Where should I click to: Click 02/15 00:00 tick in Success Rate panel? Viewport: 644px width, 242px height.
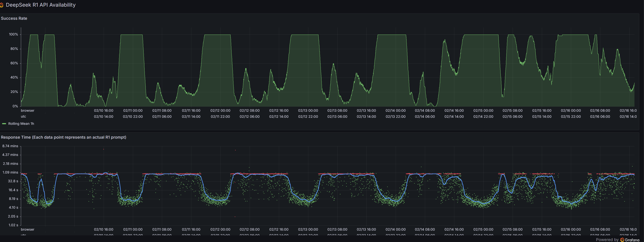coord(483,110)
